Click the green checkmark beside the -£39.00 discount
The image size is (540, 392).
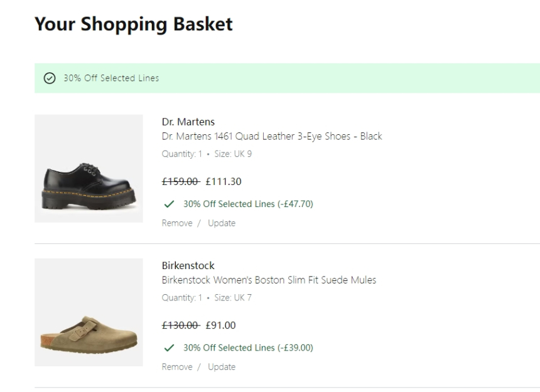click(x=168, y=347)
